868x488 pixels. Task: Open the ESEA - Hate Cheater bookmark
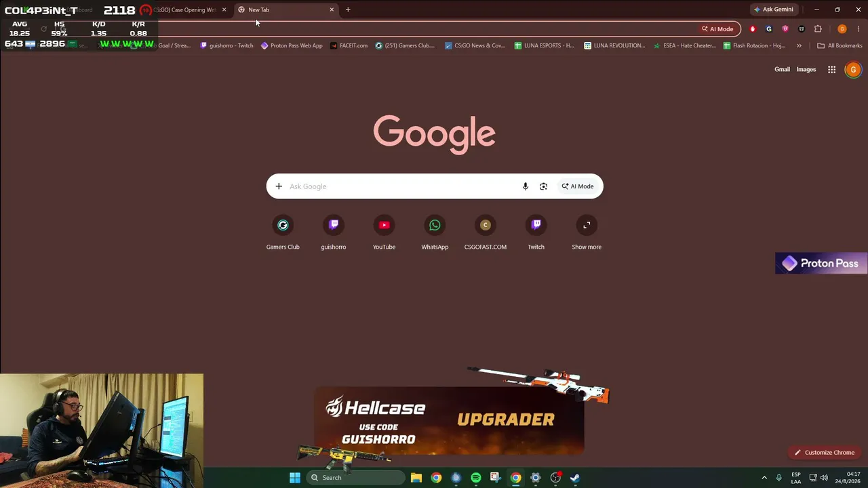[684, 45]
